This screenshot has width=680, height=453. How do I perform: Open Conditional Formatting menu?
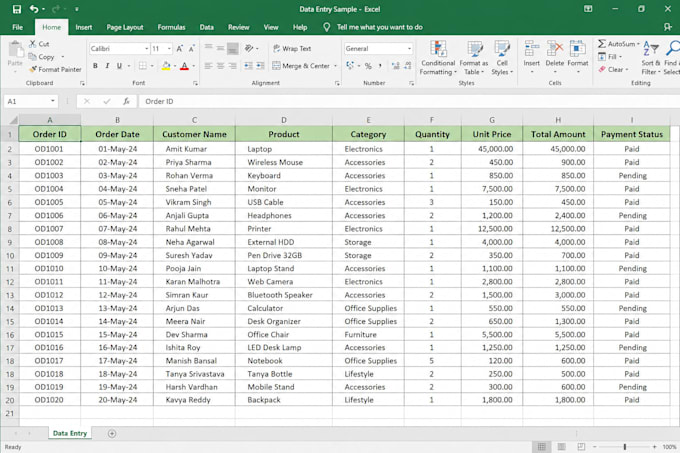(x=438, y=58)
